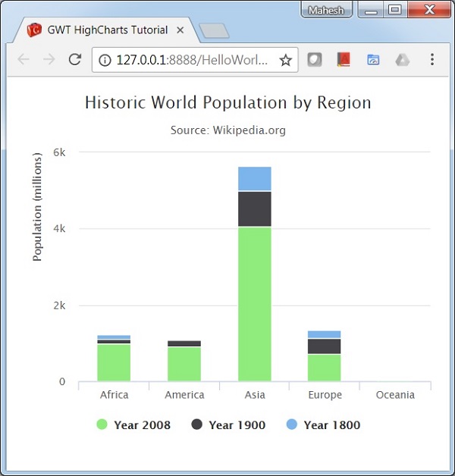Viewport: 455px width, 476px height.
Task: Toggle the Year 1900 series in legend
Action: point(229,424)
